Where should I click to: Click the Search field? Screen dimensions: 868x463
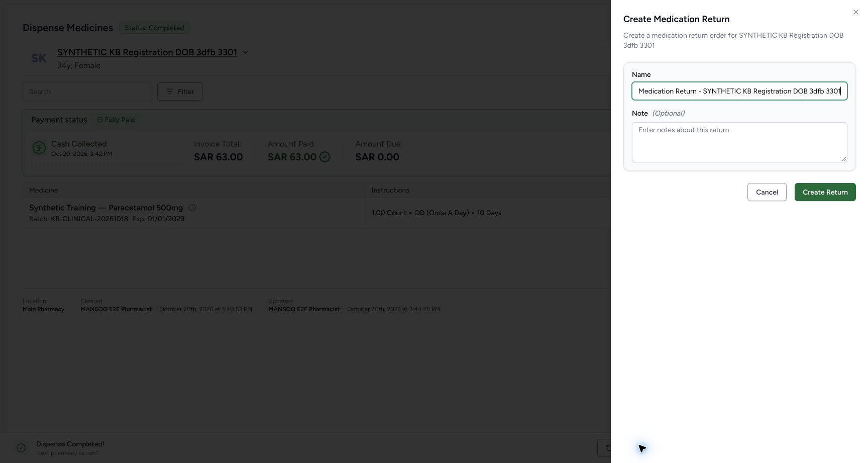[86, 91]
